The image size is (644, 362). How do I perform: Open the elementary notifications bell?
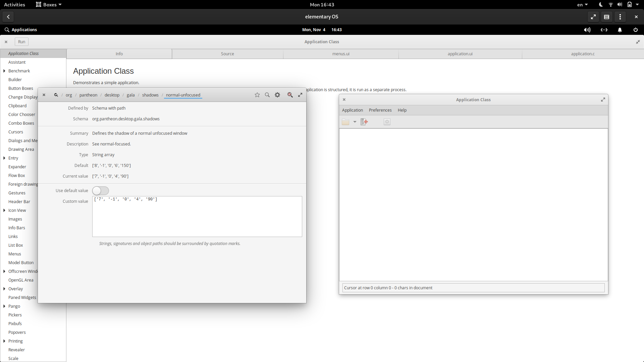(x=620, y=30)
